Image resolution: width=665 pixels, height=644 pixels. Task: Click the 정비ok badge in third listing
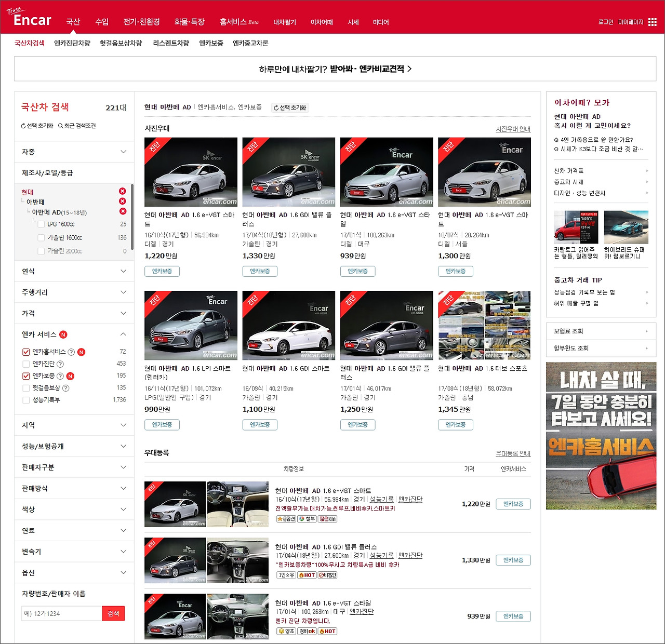(x=307, y=631)
